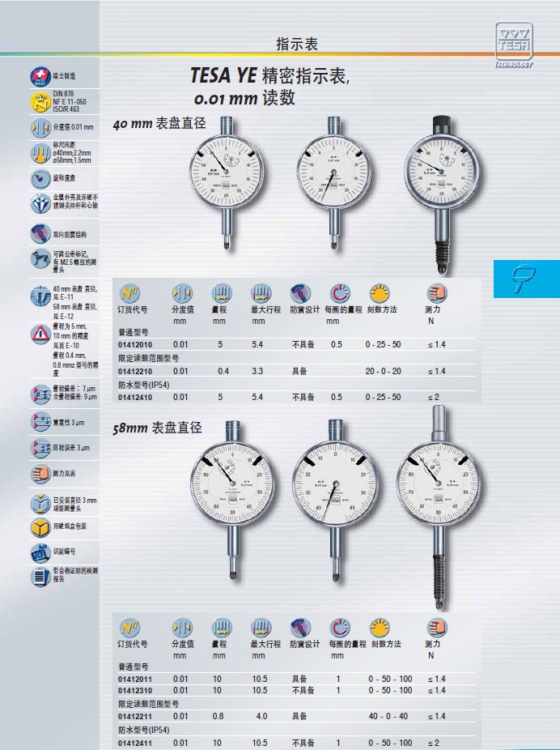
Task: Click the DIN 878 standards icon
Action: pos(40,102)
